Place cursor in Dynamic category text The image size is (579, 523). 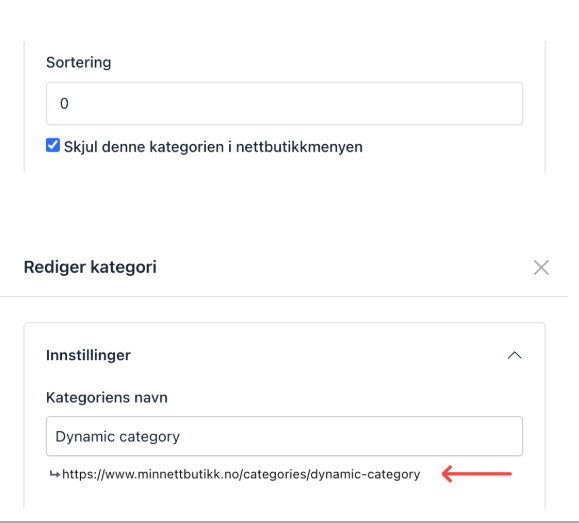click(x=117, y=437)
